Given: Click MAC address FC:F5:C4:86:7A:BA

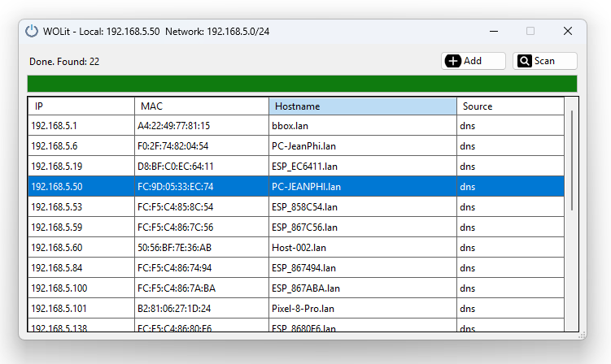Looking at the screenshot, I should click(x=177, y=288).
